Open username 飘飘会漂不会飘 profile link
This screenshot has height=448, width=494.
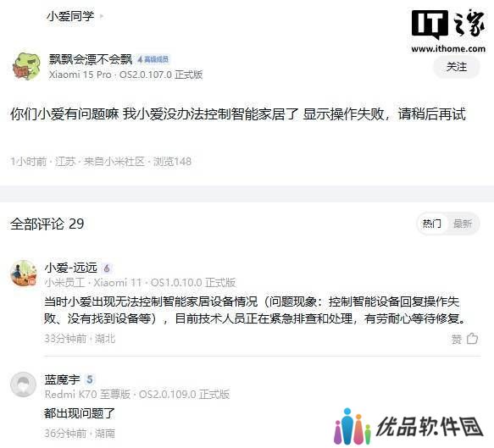[91, 59]
